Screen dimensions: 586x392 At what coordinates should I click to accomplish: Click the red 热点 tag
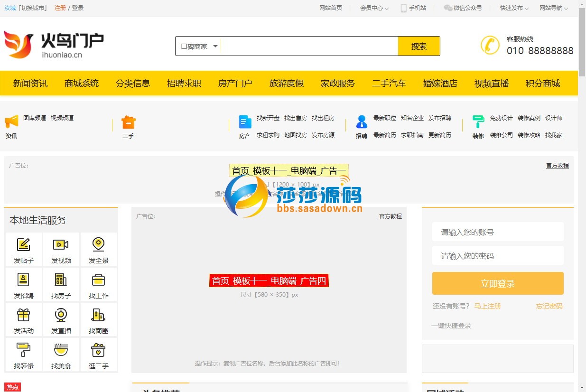(13, 387)
